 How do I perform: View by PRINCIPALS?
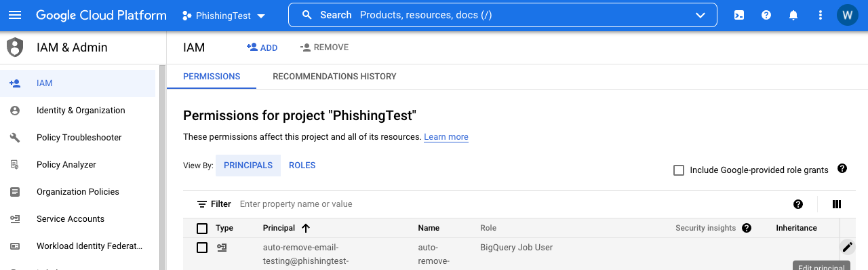pos(248,166)
